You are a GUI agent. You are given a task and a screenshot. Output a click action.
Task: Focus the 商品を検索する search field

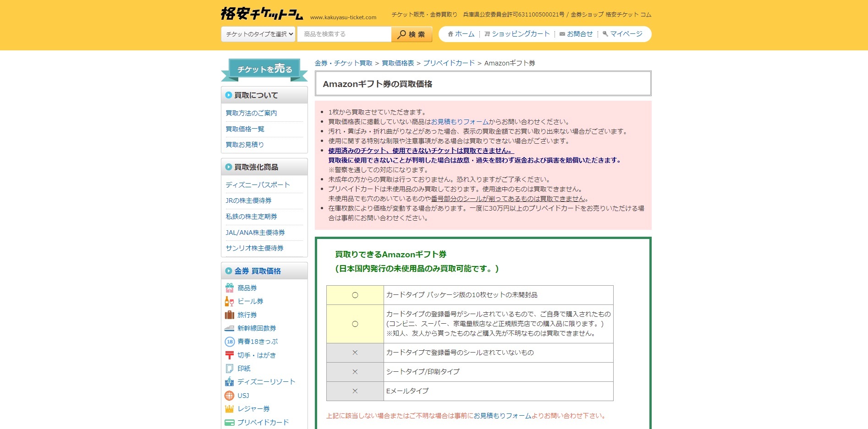point(344,34)
